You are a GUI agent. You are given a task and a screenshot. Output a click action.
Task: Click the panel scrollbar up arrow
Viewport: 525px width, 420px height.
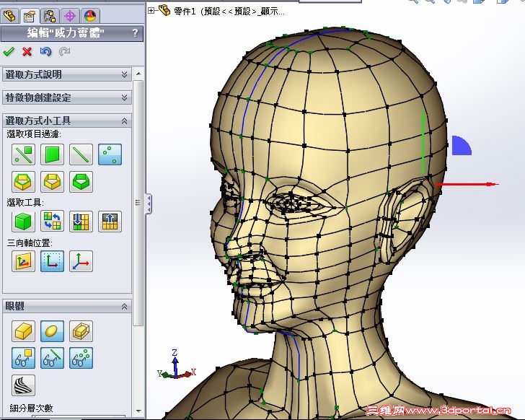(138, 74)
